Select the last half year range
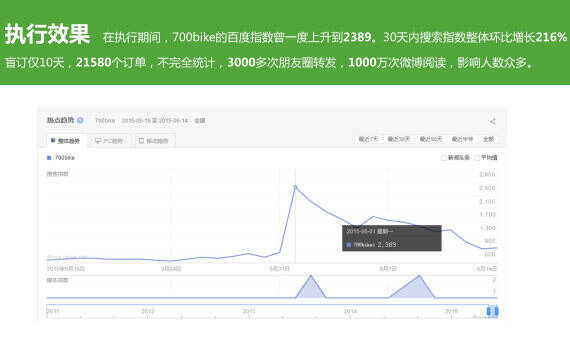 (462, 139)
